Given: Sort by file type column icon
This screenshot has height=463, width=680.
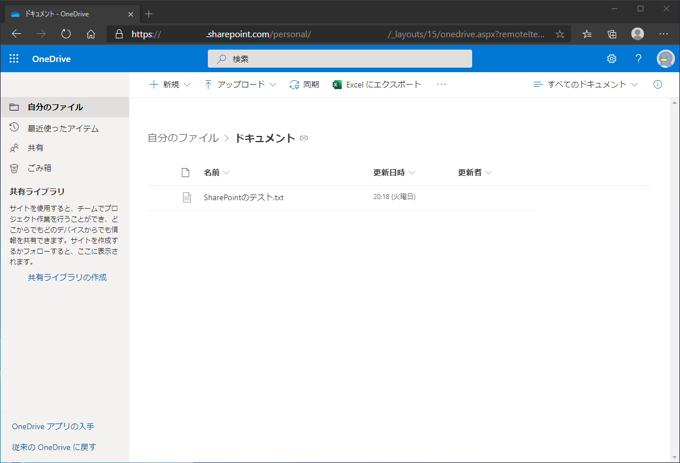Looking at the screenshot, I should pyautogui.click(x=186, y=173).
